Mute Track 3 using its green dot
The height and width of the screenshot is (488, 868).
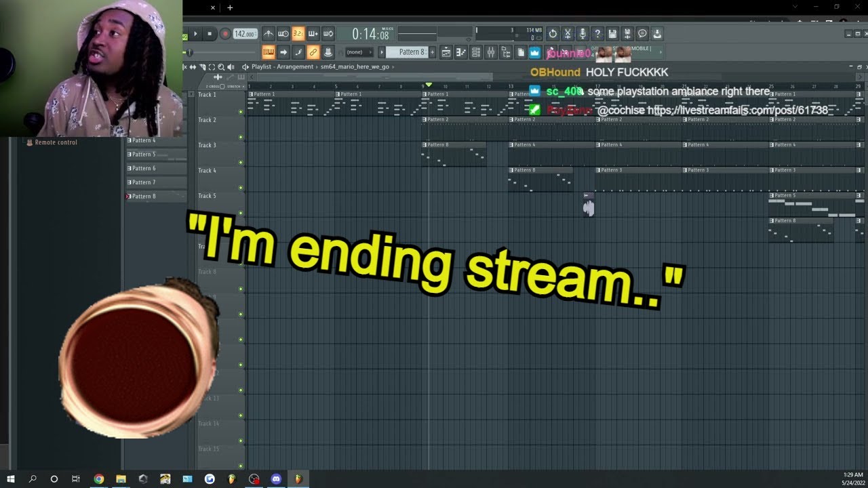click(241, 163)
